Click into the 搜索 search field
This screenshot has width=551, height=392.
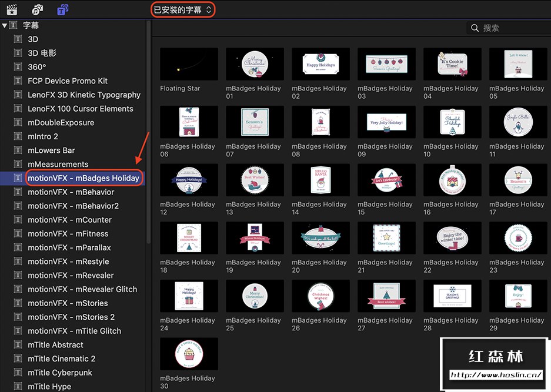click(x=509, y=28)
